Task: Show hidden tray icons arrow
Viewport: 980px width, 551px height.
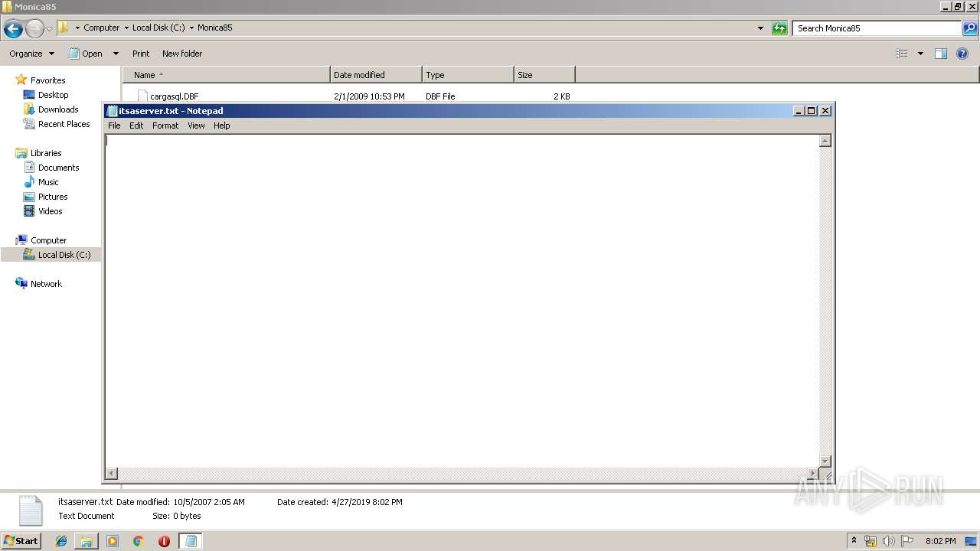Action: point(854,541)
